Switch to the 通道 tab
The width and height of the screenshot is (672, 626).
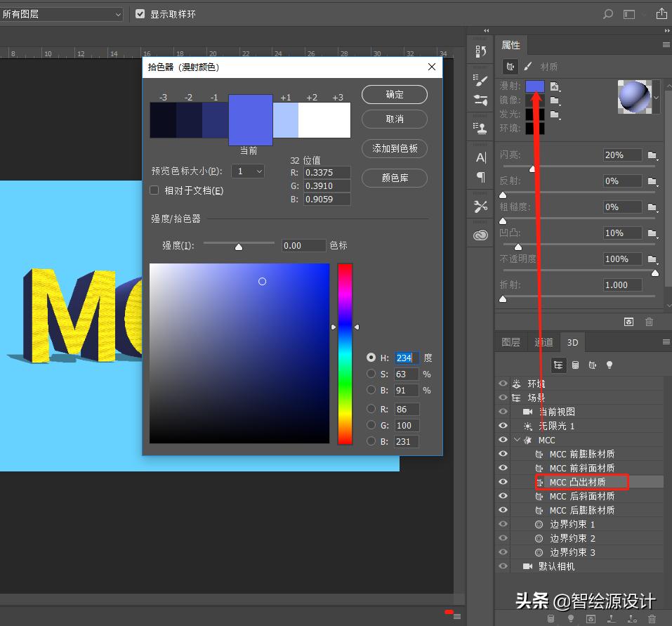click(x=543, y=342)
